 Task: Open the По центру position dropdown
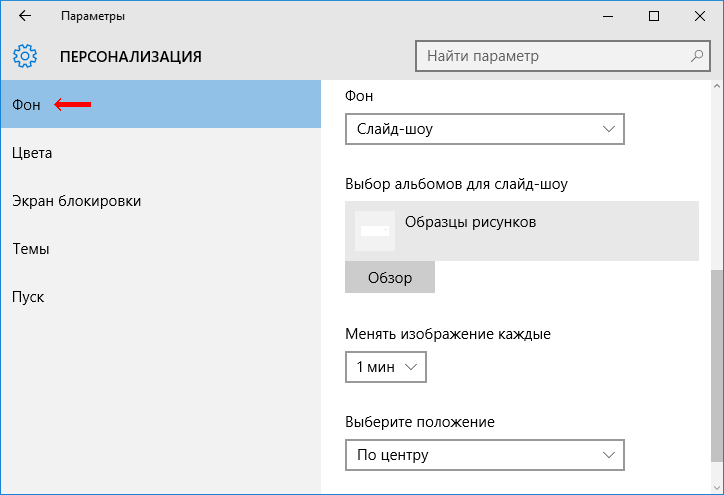pyautogui.click(x=485, y=455)
